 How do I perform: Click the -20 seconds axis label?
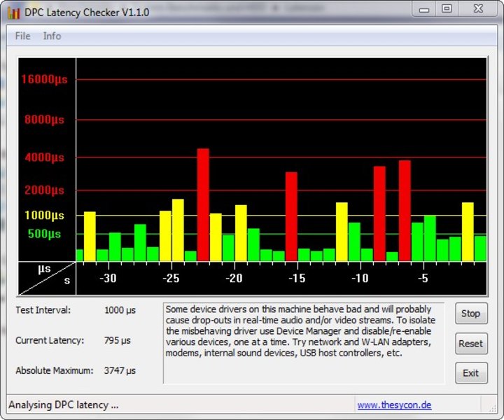click(234, 278)
